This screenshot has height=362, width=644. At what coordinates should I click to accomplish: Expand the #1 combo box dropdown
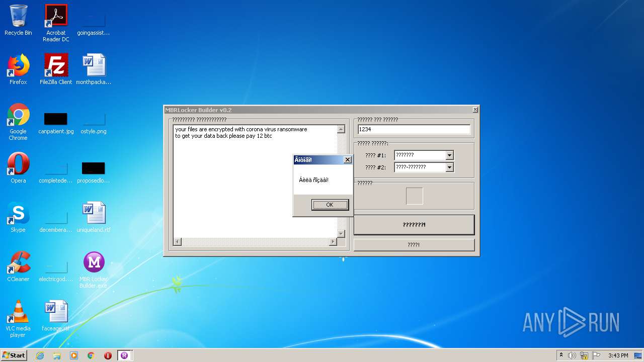pos(450,155)
